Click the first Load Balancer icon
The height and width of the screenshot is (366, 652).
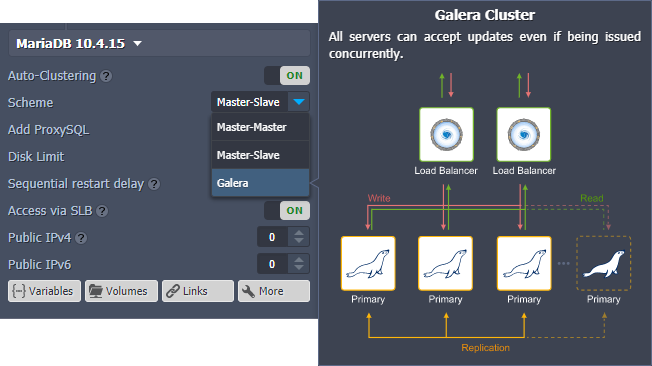[446, 134]
